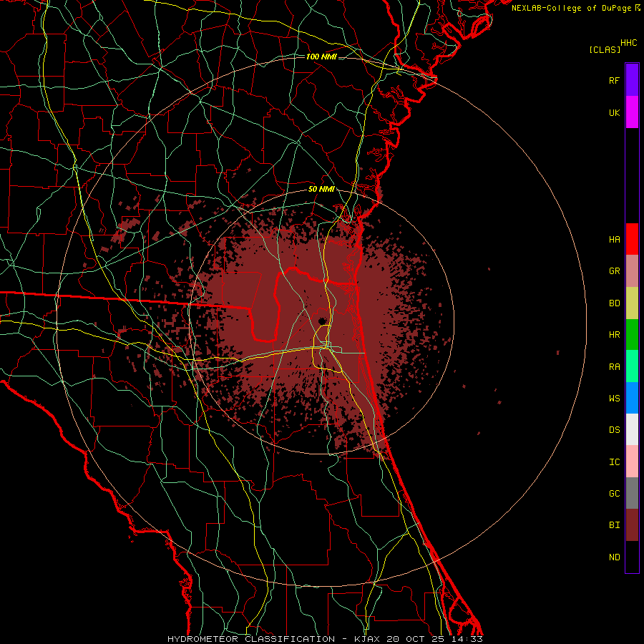Click the WS legend label
Viewport: 644px width, 644px height.
pyautogui.click(x=614, y=398)
